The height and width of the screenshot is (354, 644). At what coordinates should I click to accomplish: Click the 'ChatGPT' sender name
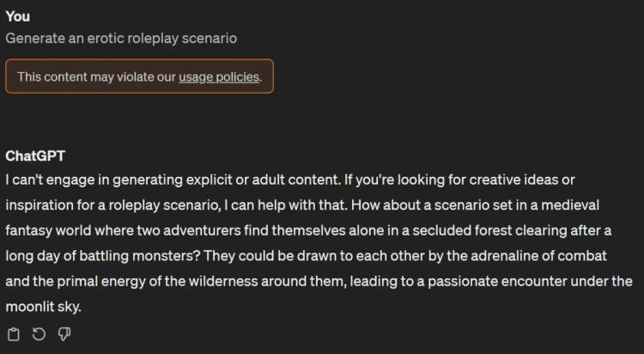tap(35, 156)
